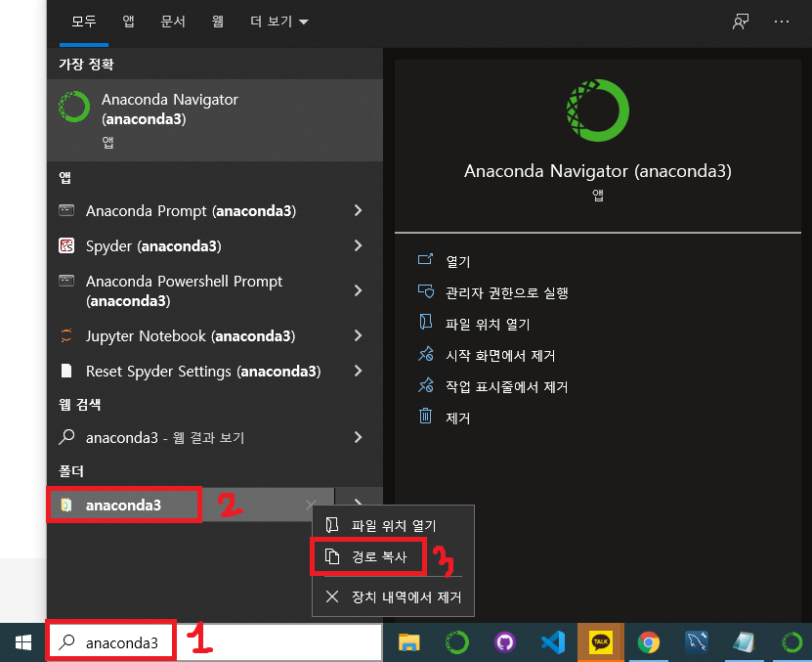Click the unpin icon next to 시작 화면에서 제거
The width and height of the screenshot is (812, 662).
click(426, 354)
